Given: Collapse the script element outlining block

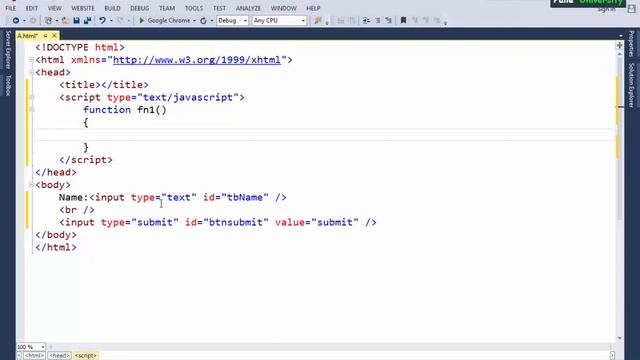Looking at the screenshot, I should (x=31, y=98).
